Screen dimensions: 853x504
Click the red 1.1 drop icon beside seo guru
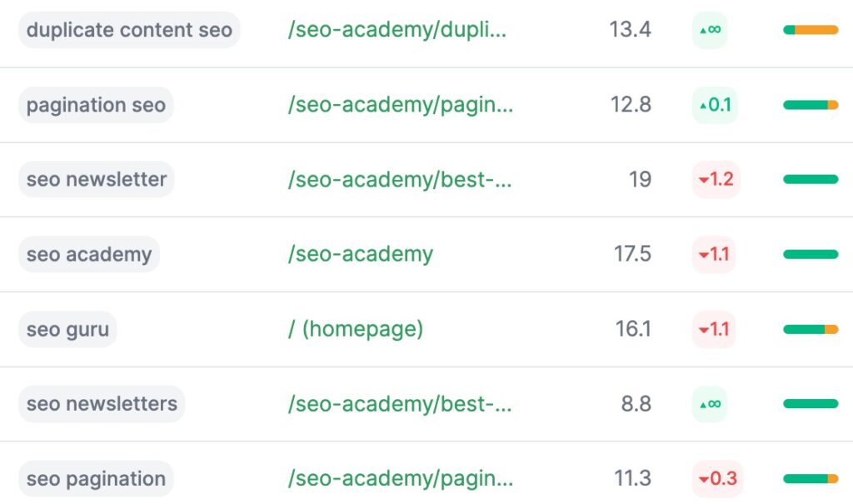[714, 329]
